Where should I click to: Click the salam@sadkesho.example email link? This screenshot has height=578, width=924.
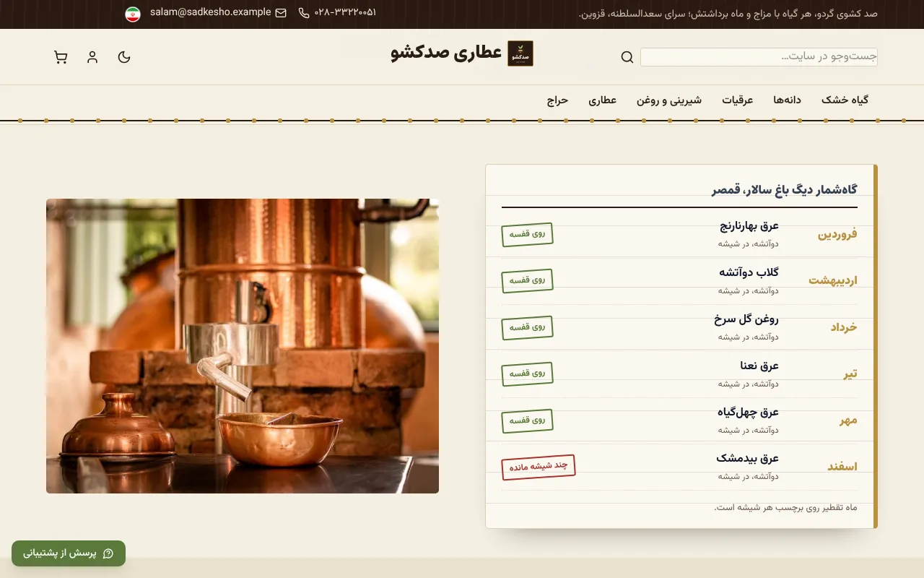[211, 12]
